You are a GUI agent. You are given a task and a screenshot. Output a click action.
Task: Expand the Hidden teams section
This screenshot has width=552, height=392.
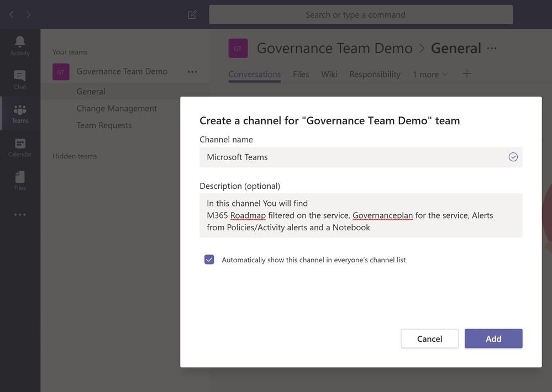(75, 156)
